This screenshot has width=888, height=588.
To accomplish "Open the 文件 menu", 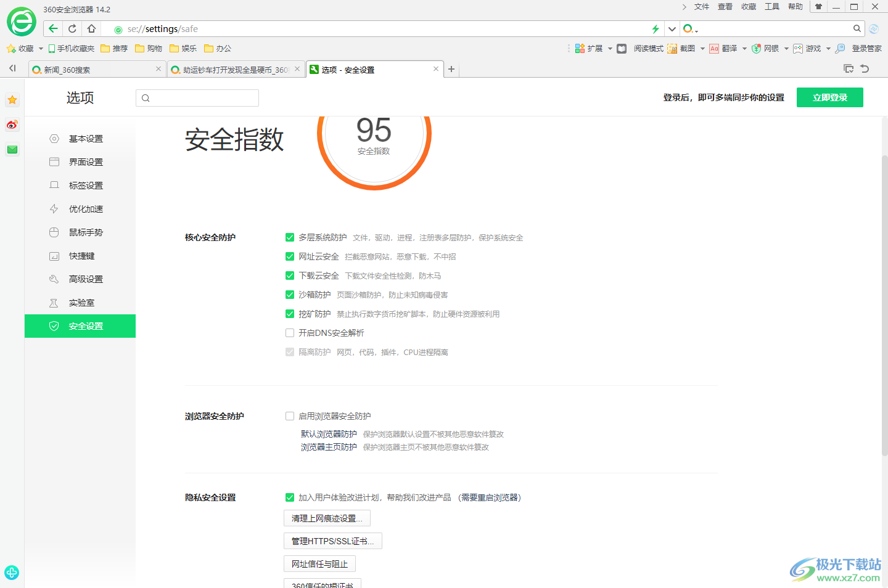I will pyautogui.click(x=702, y=7).
